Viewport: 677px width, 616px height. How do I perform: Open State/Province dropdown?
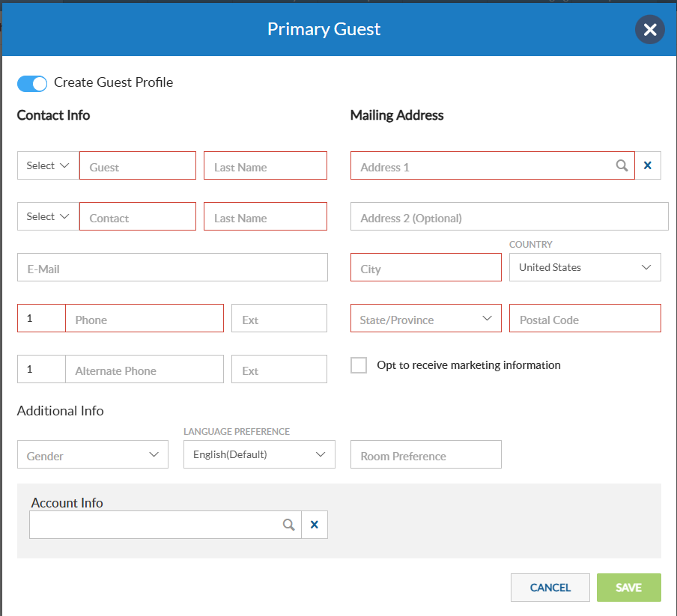point(425,318)
